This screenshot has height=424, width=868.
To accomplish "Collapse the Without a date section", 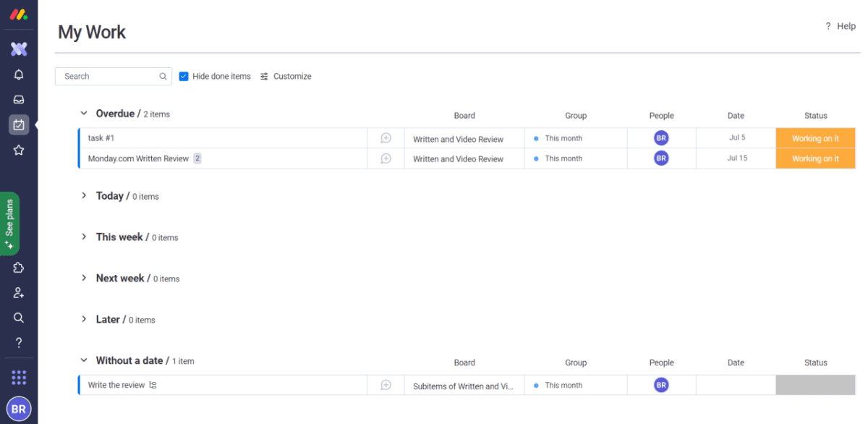I will click(x=84, y=360).
